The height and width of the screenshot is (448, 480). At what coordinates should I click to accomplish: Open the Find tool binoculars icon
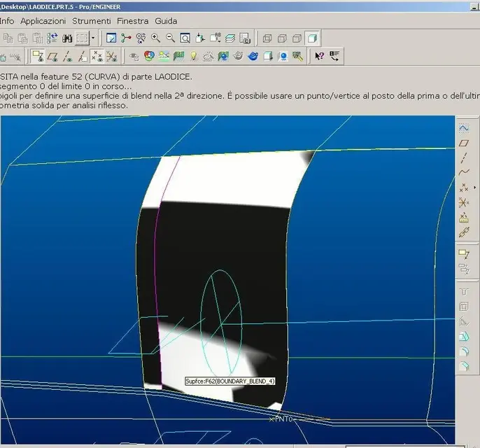coord(67,38)
